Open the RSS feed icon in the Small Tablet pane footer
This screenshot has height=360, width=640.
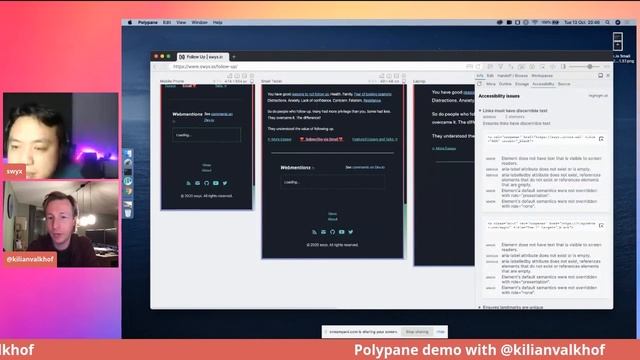click(x=314, y=232)
